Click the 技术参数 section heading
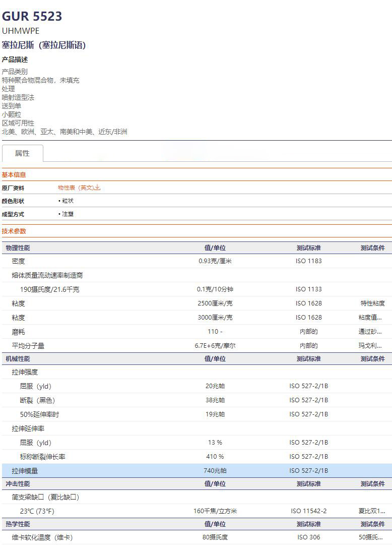Screen dimensions: 392x555 click(x=14, y=231)
